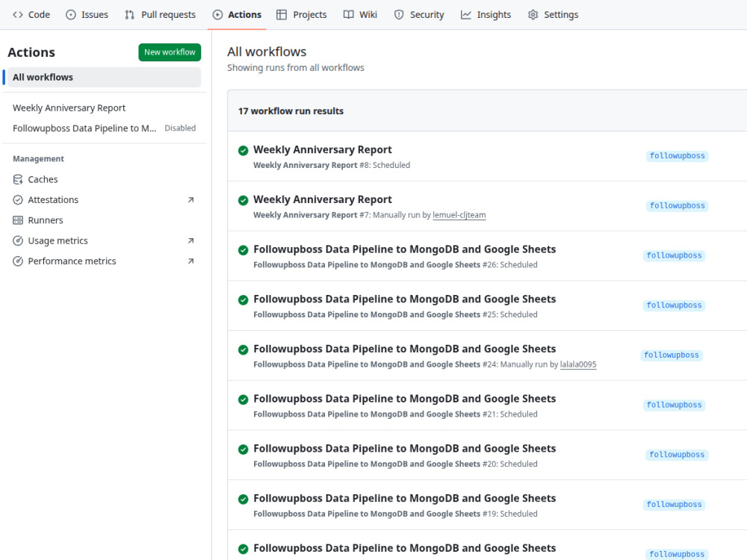Click the Usage metrics gauge icon
Image resolution: width=747 pixels, height=560 pixels.
click(x=18, y=241)
